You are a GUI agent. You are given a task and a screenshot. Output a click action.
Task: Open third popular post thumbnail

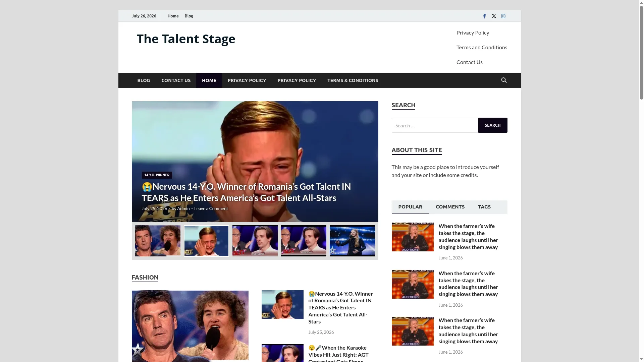pos(413,331)
